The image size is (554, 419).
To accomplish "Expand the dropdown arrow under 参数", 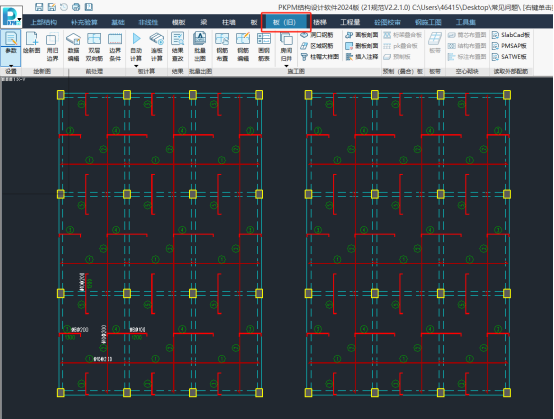I will coord(11,65).
